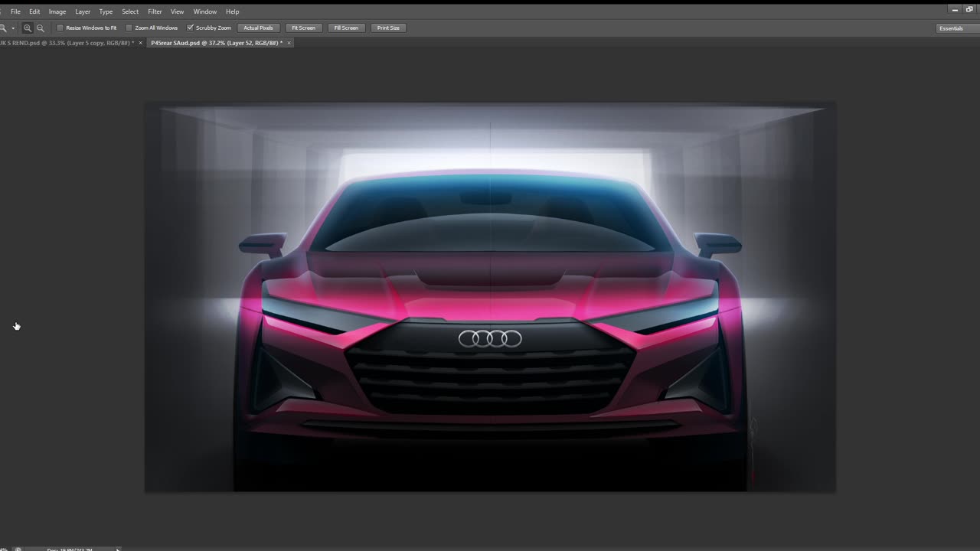Click the Fit Screen button
The image size is (980, 551).
[303, 28]
